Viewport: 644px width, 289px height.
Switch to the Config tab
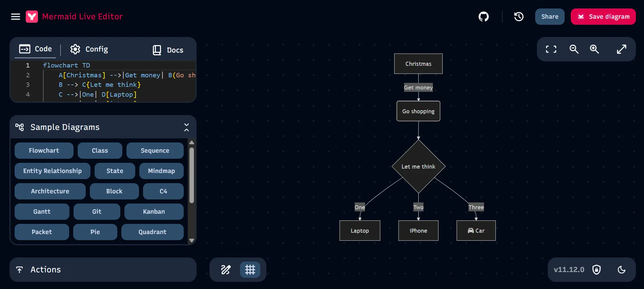(89, 49)
